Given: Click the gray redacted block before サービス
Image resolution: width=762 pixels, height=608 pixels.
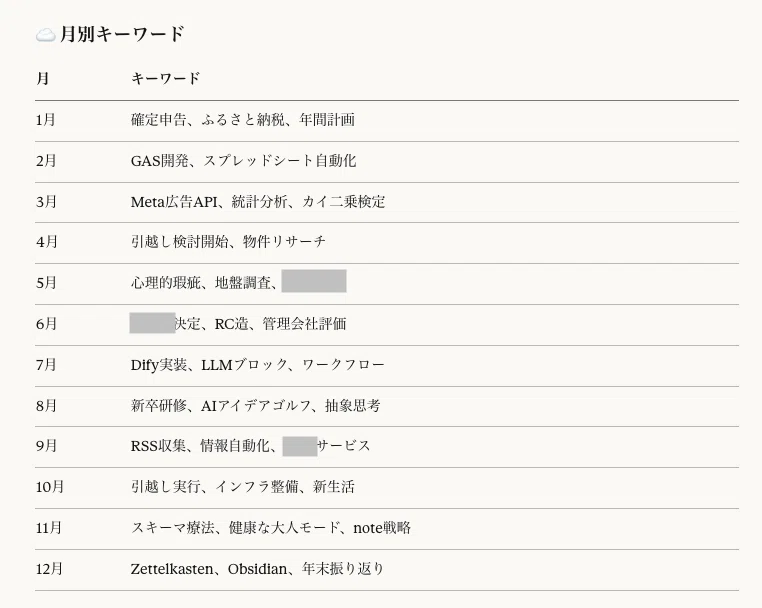Looking at the screenshot, I should pos(300,446).
